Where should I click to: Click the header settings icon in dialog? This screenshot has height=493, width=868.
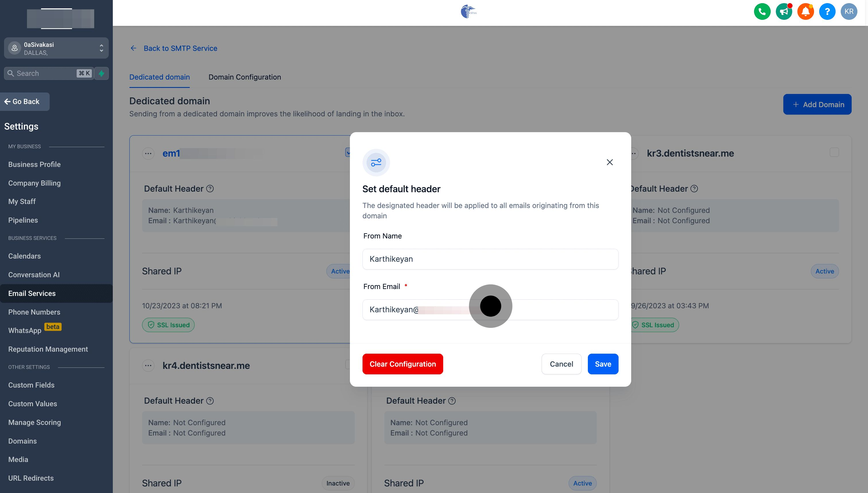click(376, 163)
